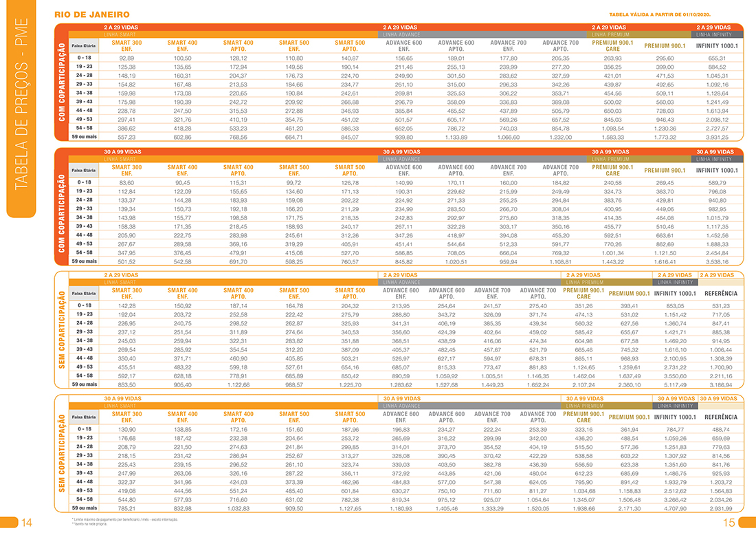Click the reference price 531,23
Image resolution: width=756 pixels, height=535 pixels.
coord(721,306)
